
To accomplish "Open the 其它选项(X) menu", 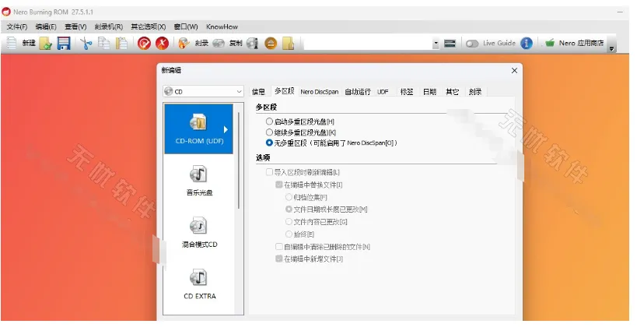I will 149,26.
